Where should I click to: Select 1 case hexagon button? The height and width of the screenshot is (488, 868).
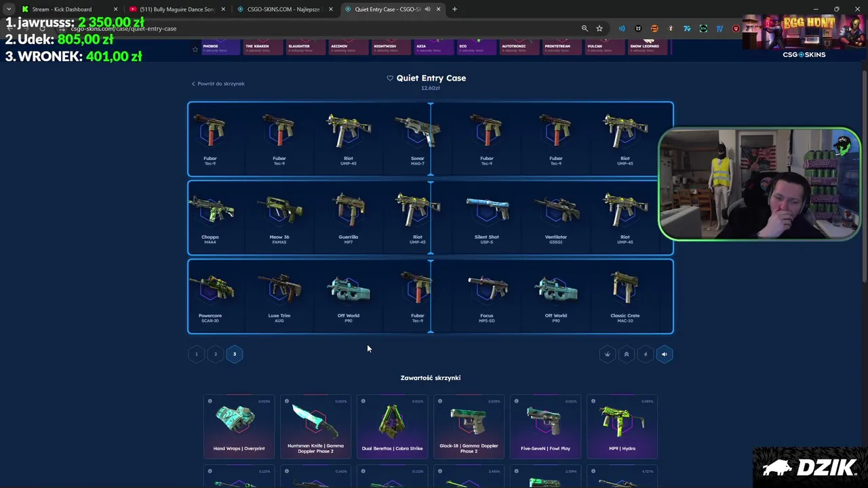(x=197, y=354)
